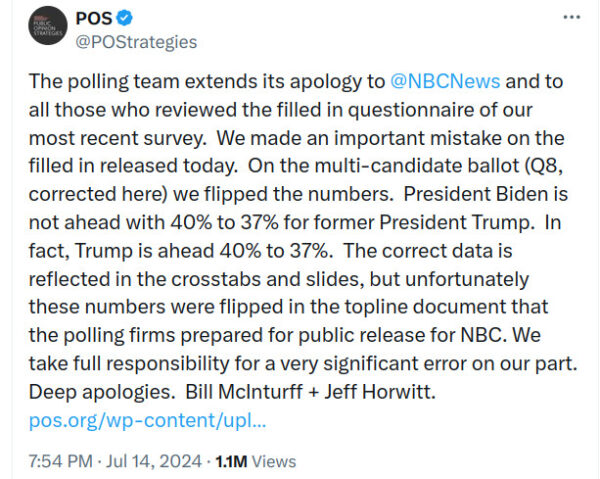Click the blue verified badge
This screenshot has width=600, height=479.
pyautogui.click(x=125, y=18)
